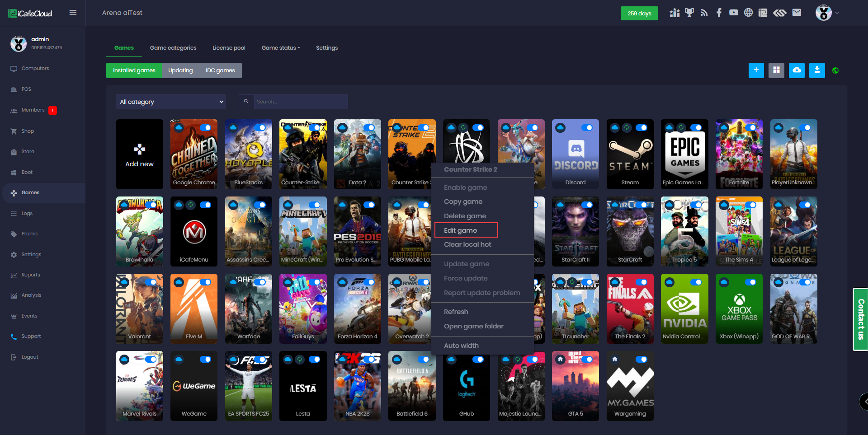Open Support in the sidebar
The height and width of the screenshot is (435, 868).
click(31, 337)
